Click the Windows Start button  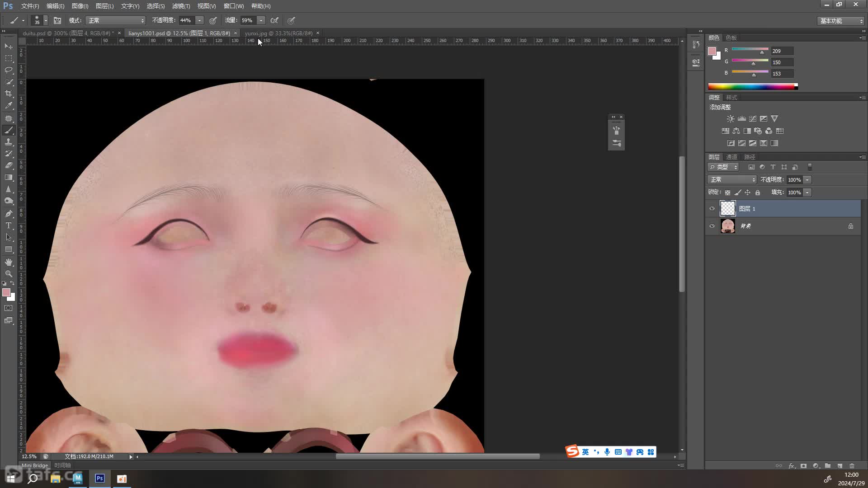coord(11,479)
